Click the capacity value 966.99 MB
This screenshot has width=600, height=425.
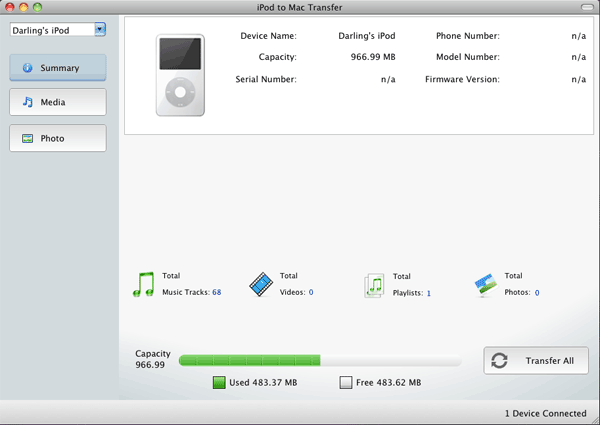tap(373, 57)
